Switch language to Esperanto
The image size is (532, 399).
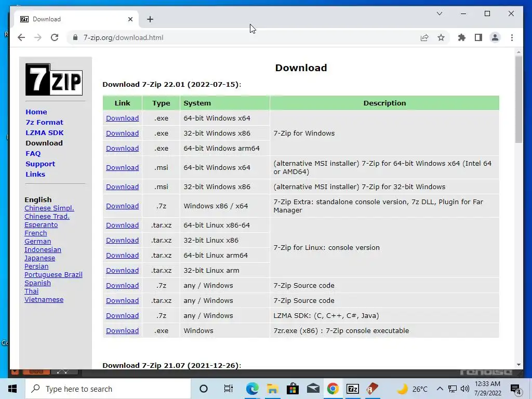click(41, 225)
